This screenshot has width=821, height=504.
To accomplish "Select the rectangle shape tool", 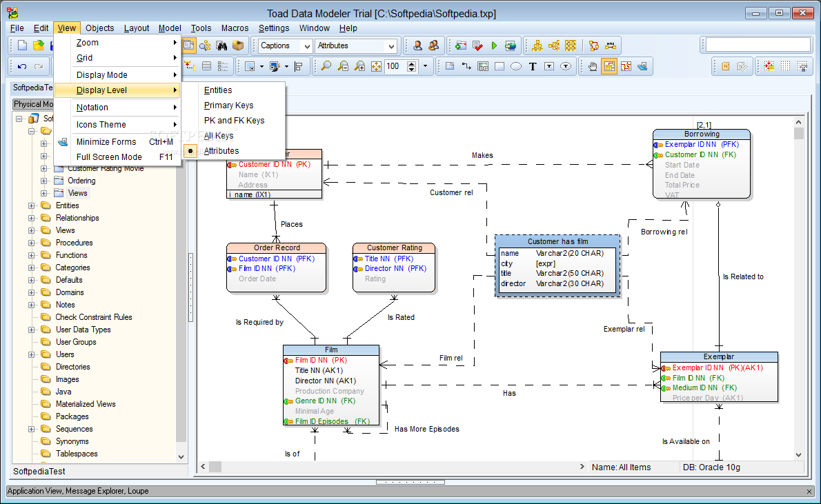I will 499,66.
